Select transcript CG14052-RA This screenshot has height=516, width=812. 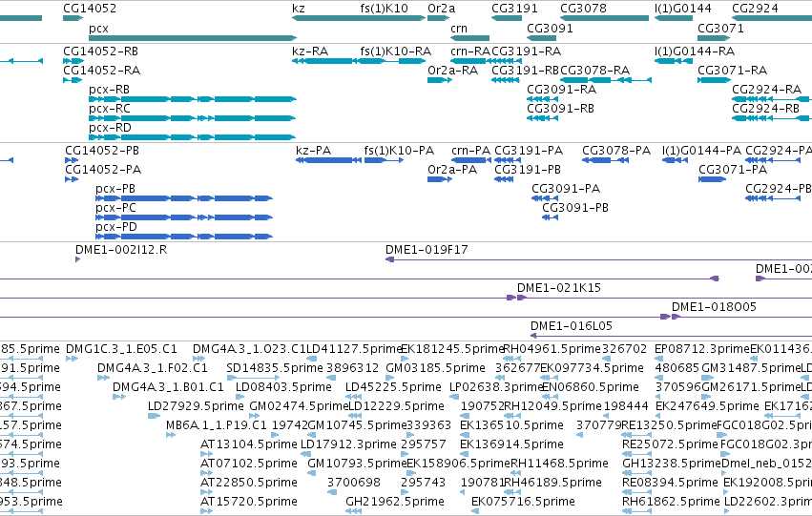pyautogui.click(x=73, y=80)
